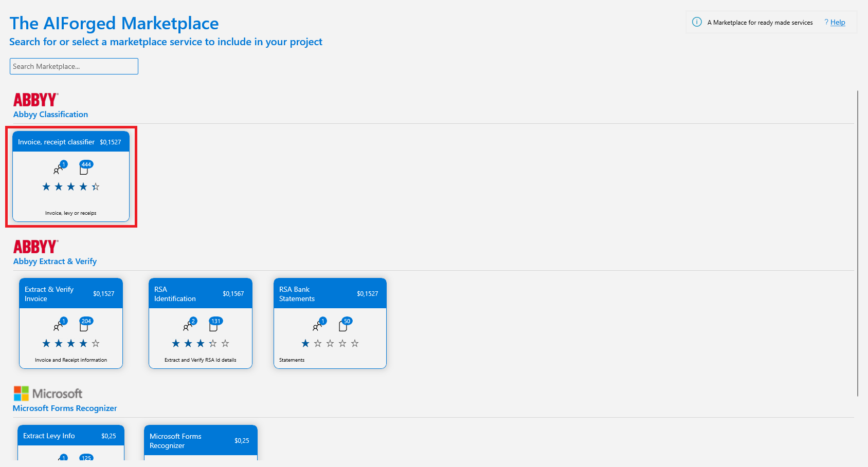This screenshot has width=868, height=467.
Task: Open the Microsoft Forms Recognizer card
Action: click(x=201, y=441)
